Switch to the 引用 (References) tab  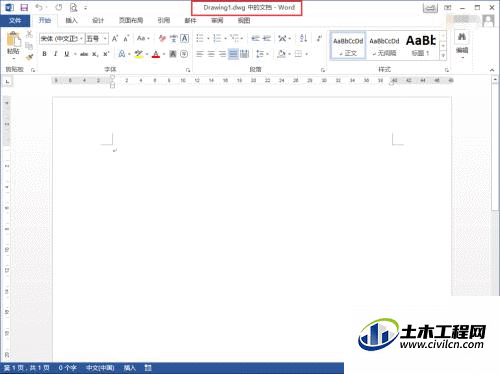(164, 21)
